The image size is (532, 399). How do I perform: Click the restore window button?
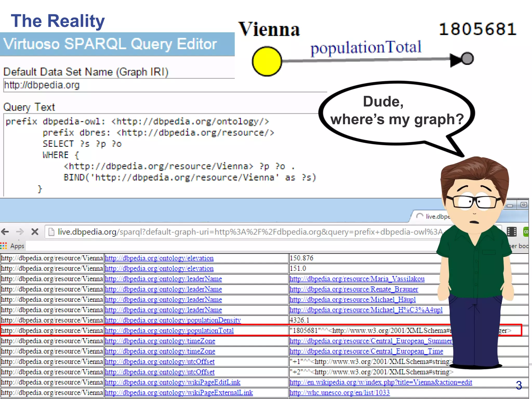point(524,205)
